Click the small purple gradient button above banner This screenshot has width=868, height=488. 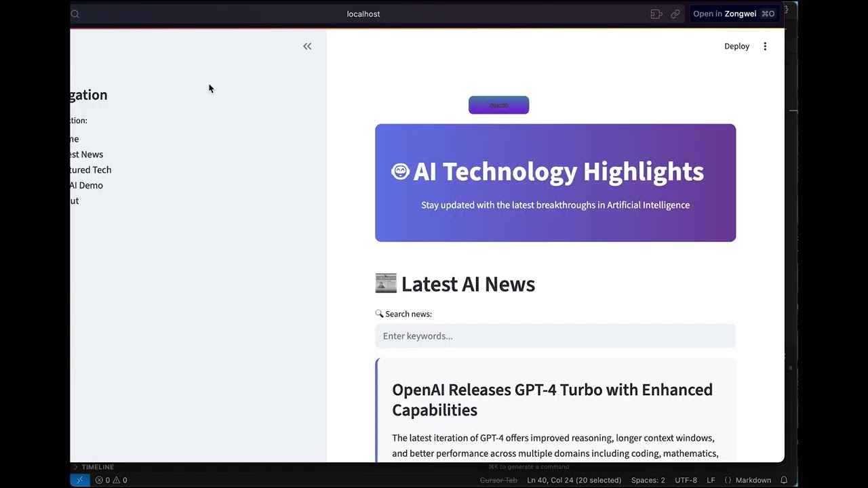coord(498,105)
